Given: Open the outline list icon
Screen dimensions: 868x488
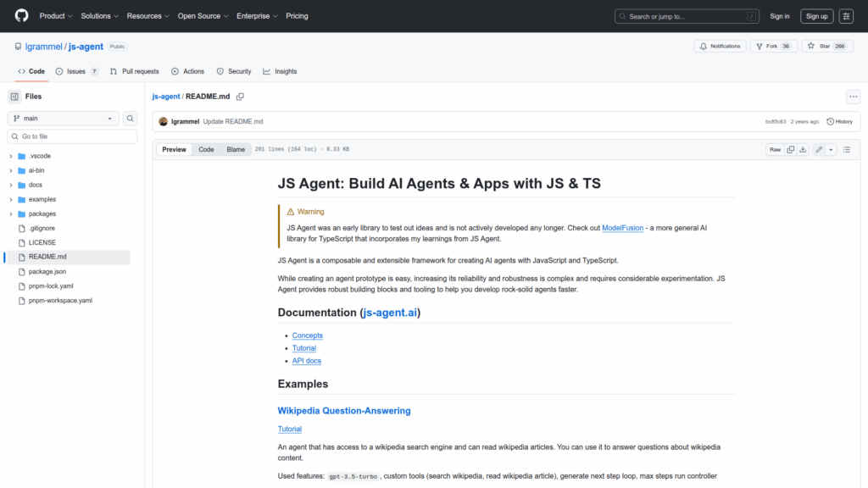Looking at the screenshot, I should (x=846, y=149).
